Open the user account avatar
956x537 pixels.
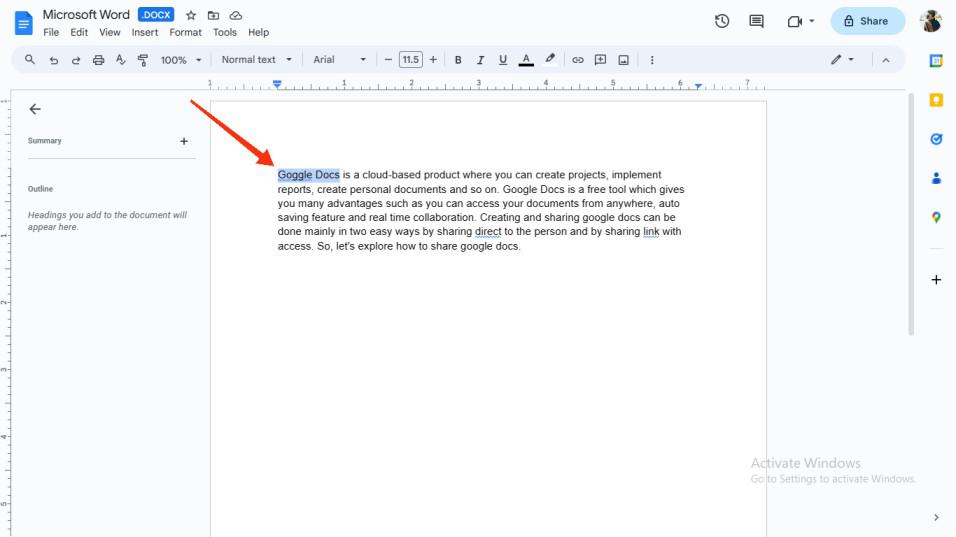[x=931, y=21]
